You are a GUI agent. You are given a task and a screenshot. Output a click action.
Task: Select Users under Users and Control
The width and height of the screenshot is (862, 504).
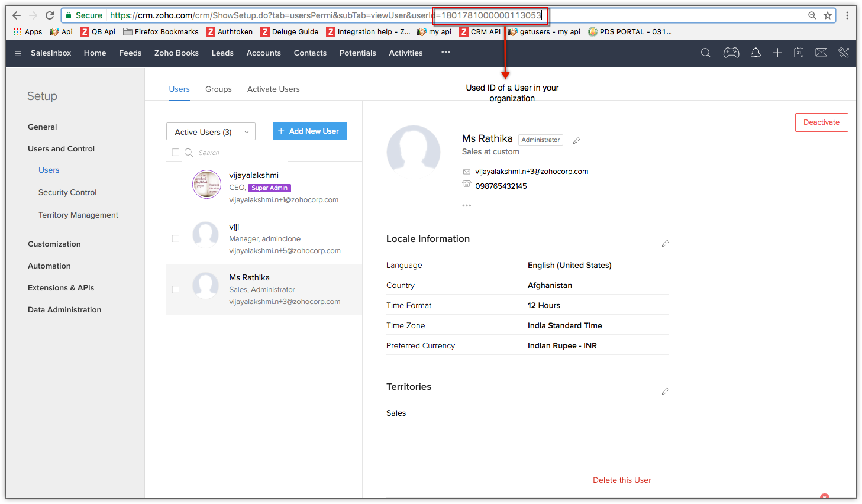click(x=49, y=170)
